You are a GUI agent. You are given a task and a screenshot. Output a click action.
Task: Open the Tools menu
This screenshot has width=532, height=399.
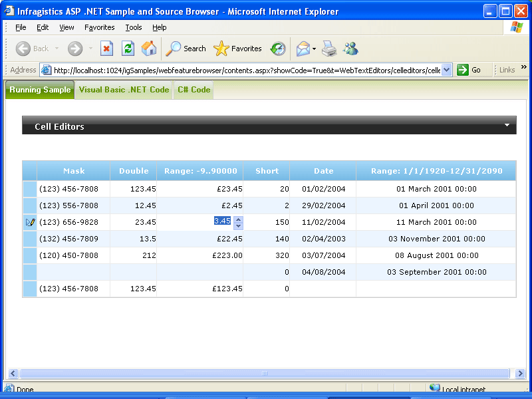(133, 27)
